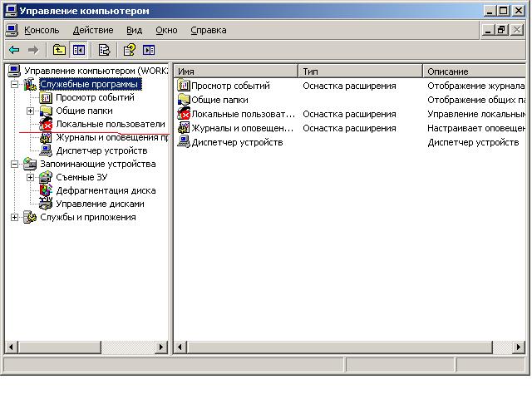This screenshot has width=532, height=399.
Task: Collapse the Служебные программы node
Action: pos(15,85)
